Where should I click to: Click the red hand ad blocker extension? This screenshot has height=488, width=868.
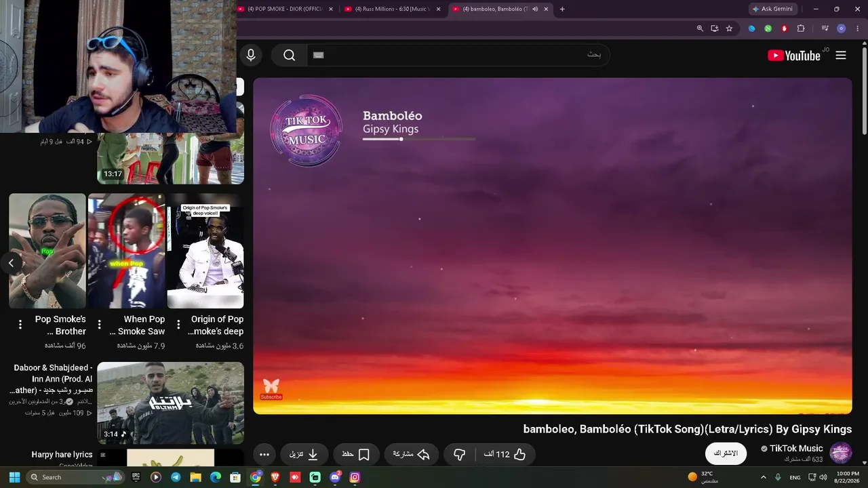pyautogui.click(x=785, y=28)
